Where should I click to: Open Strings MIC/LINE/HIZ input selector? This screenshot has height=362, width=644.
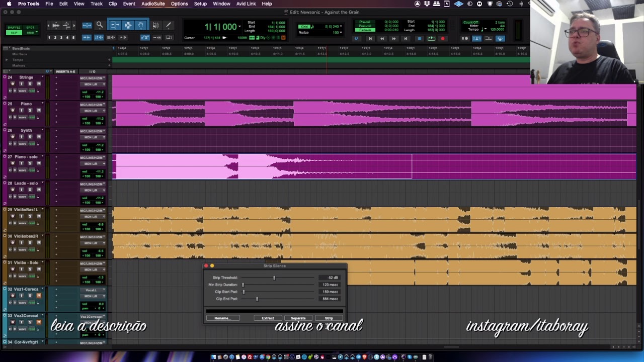(93, 78)
